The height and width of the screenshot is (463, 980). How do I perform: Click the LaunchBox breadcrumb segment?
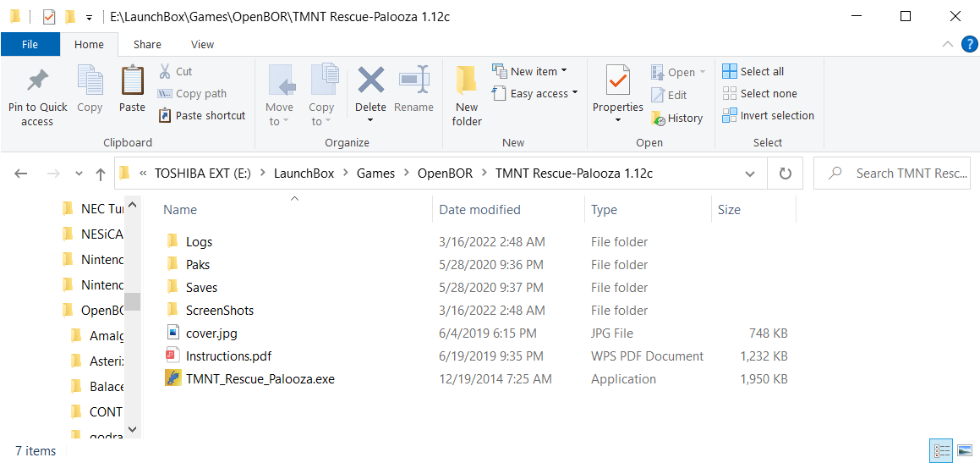[x=304, y=174]
